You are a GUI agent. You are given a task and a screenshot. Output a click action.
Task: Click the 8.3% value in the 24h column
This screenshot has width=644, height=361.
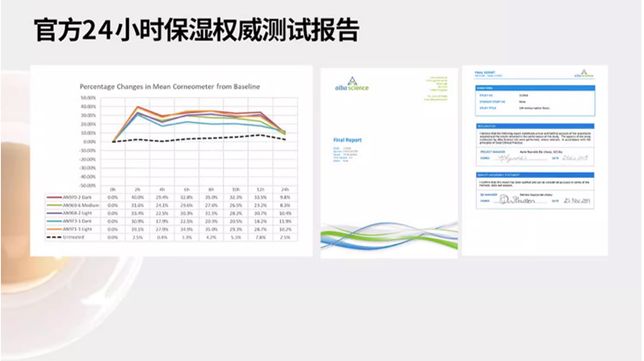285,205
